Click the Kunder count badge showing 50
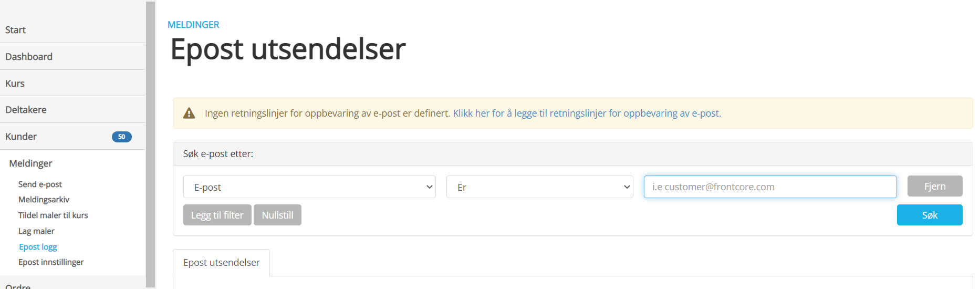This screenshot has height=289, width=980. (121, 137)
